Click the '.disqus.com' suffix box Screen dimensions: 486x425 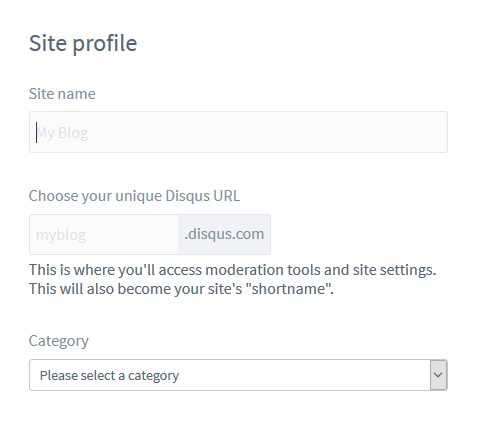pyautogui.click(x=224, y=234)
